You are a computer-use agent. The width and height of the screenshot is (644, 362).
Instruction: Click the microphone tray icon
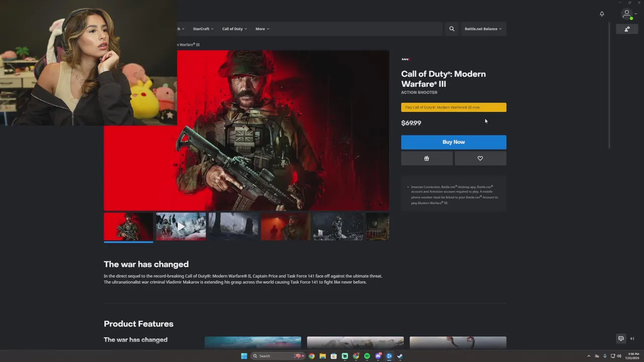[x=605, y=356]
